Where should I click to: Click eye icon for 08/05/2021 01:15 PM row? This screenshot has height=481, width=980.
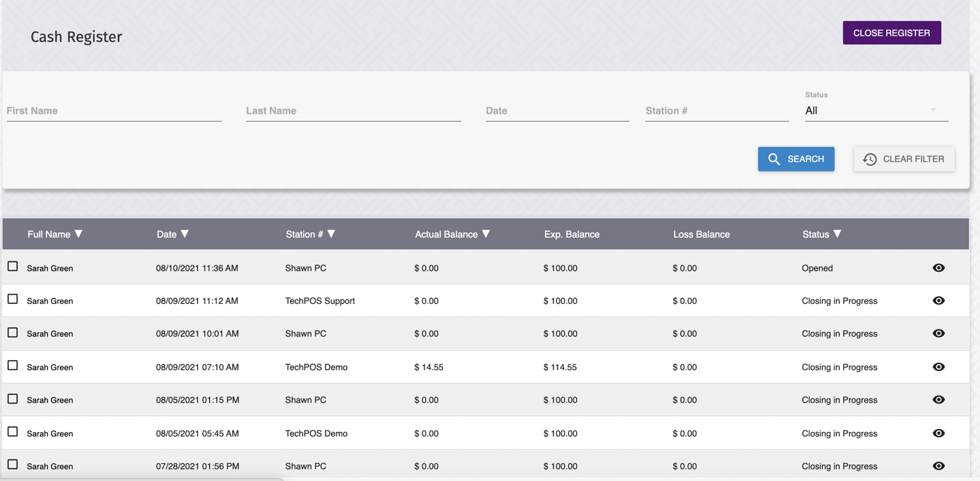[x=938, y=400]
